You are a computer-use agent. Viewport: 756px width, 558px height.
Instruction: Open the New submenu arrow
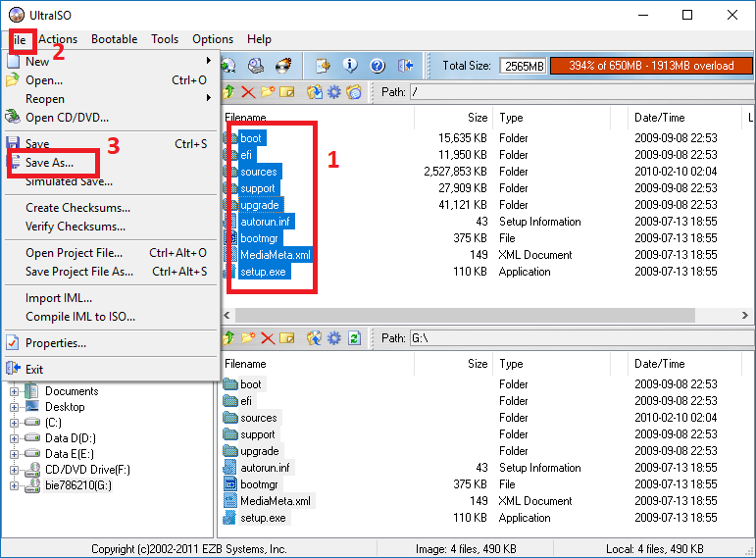(x=208, y=61)
